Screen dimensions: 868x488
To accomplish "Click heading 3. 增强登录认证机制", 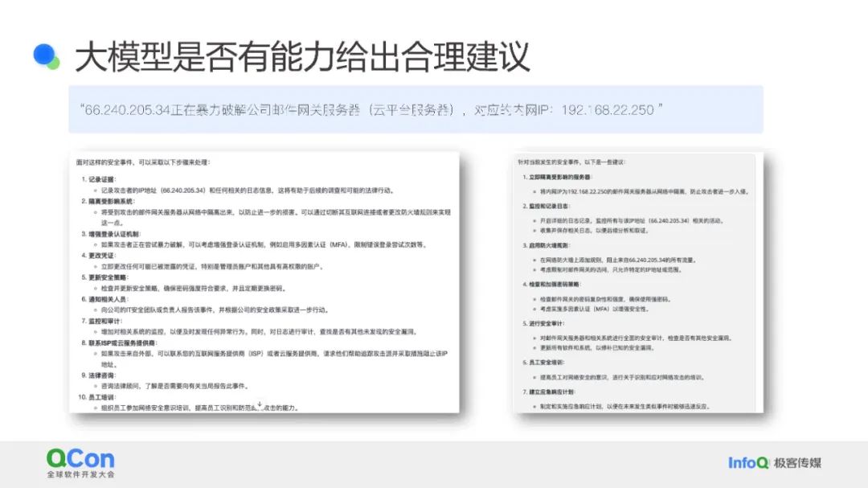I will (x=111, y=234).
